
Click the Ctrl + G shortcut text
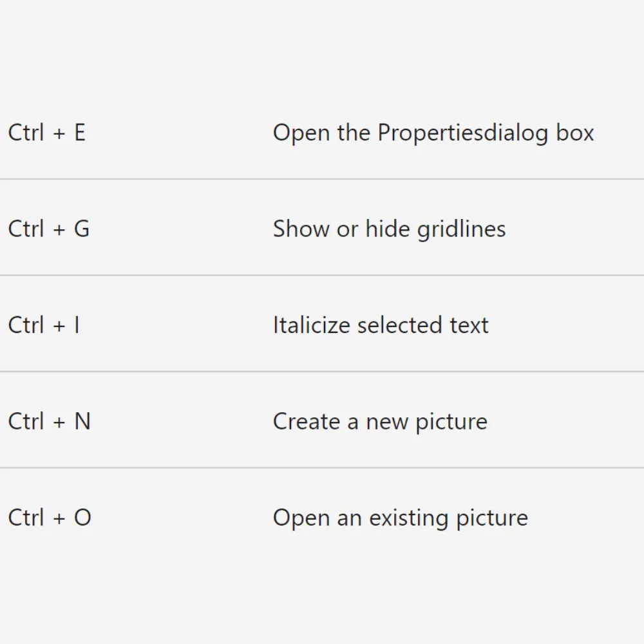[x=48, y=229]
